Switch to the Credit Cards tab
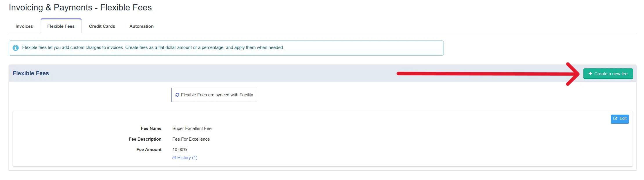 102,26
